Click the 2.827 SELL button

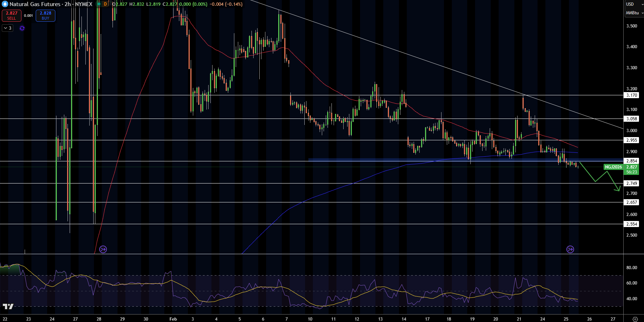coord(11,16)
